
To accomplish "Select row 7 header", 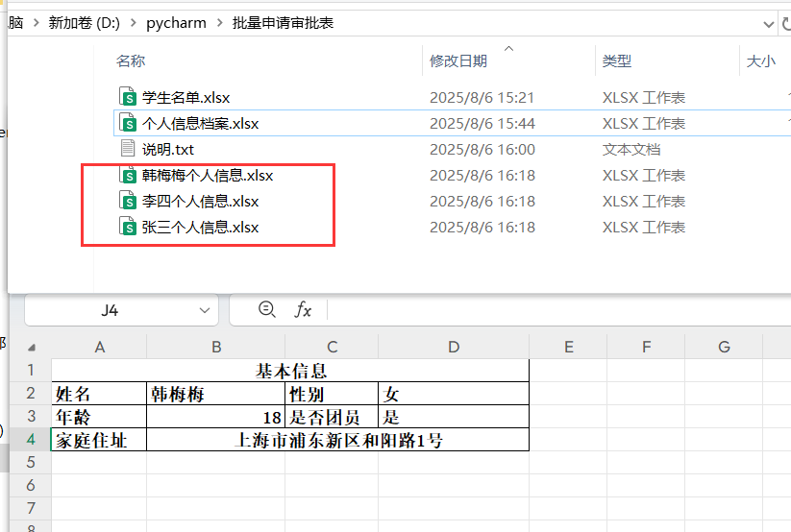I will click(31, 508).
